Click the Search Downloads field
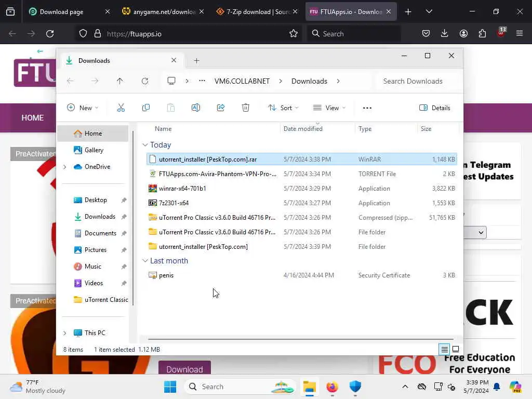532x399 pixels. click(x=417, y=81)
